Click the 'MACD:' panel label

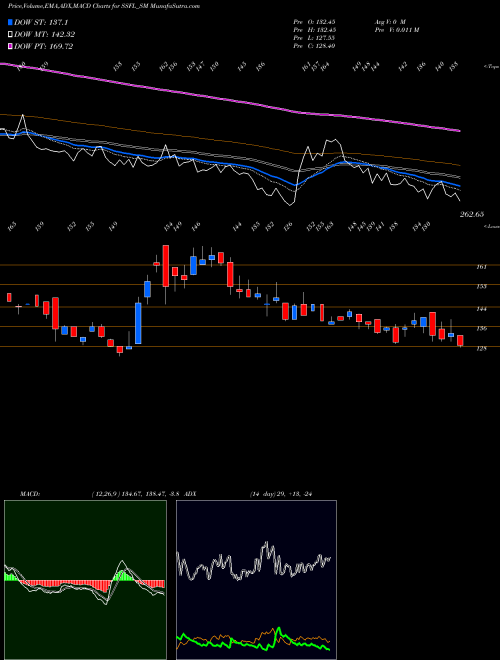[30, 494]
